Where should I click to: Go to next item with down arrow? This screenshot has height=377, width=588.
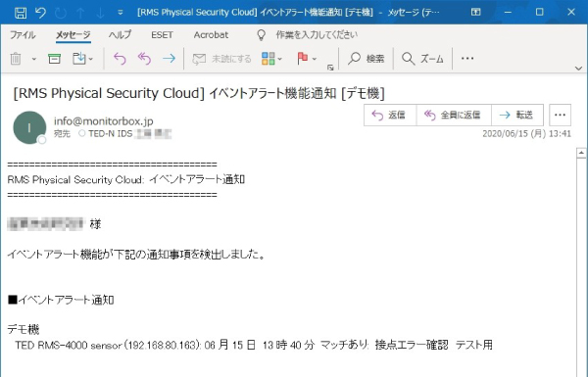pyautogui.click(x=100, y=13)
